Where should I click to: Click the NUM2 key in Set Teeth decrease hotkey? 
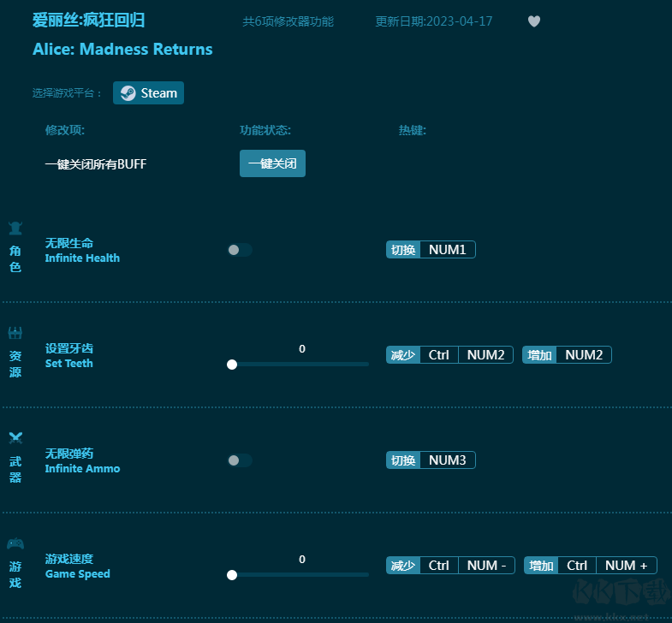click(485, 355)
